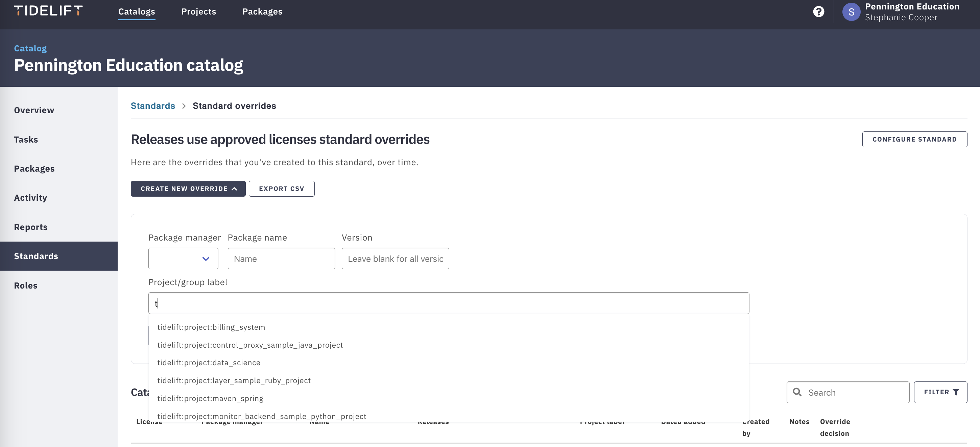Viewport: 980px width, 447px height.
Task: Select the control_proxy_sample_java_project suggestion
Action: coord(449,345)
